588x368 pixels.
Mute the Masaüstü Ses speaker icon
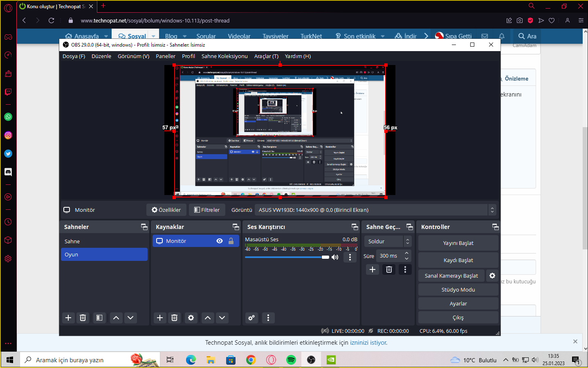pos(335,257)
